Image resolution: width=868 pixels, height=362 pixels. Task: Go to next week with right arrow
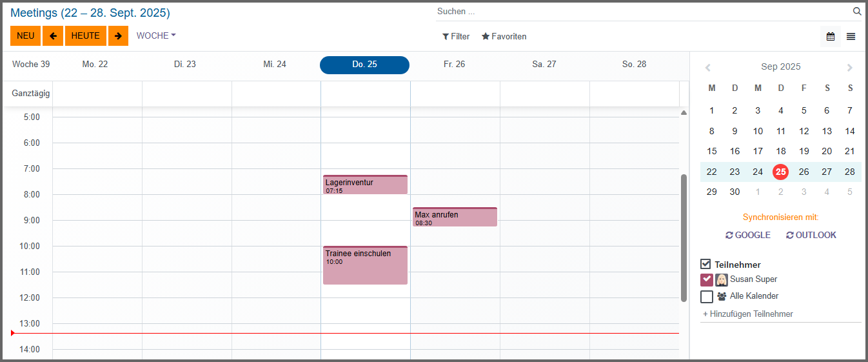pyautogui.click(x=118, y=36)
